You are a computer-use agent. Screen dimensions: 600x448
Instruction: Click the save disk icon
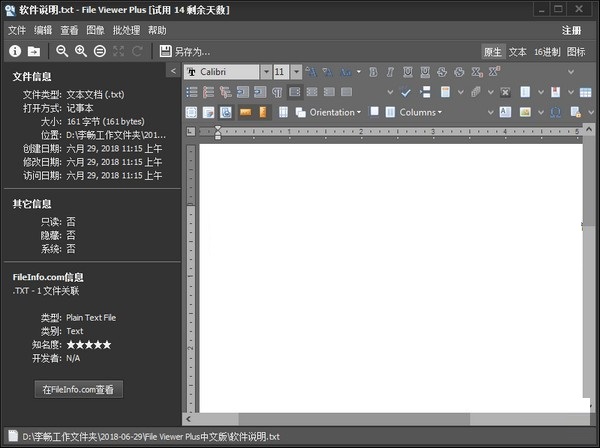coord(165,51)
